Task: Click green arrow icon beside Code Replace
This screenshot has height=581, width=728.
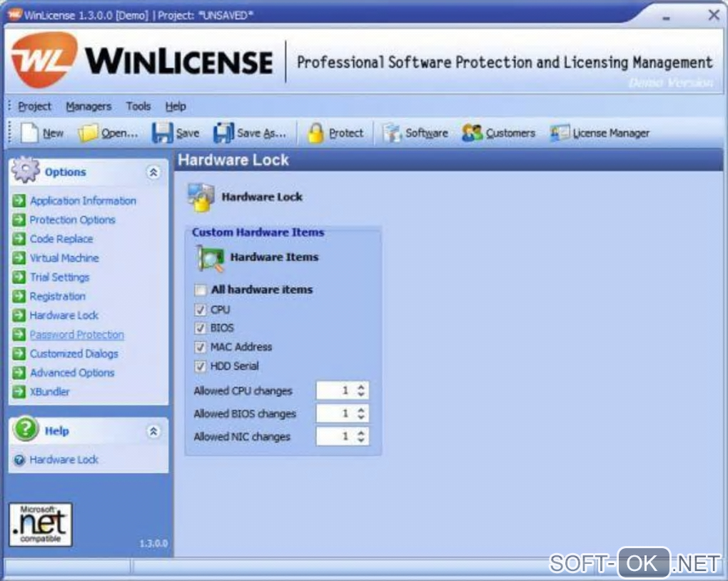Action: [19, 238]
